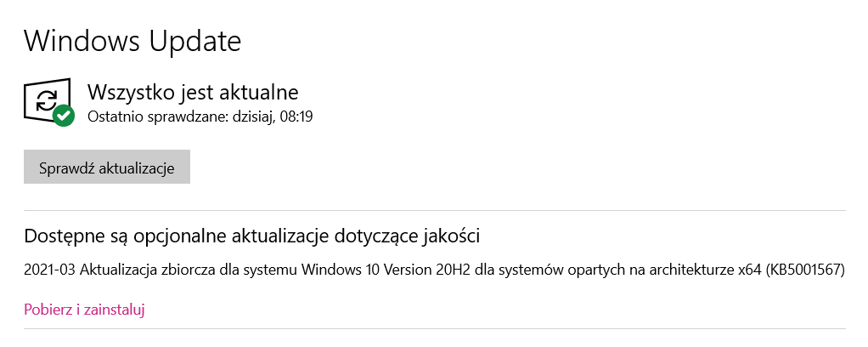Open the Pobierz i zainstaluj link

click(x=85, y=310)
